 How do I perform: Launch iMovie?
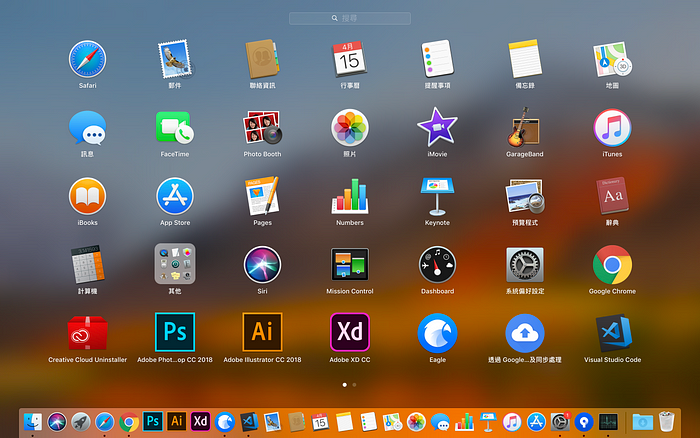(x=437, y=127)
